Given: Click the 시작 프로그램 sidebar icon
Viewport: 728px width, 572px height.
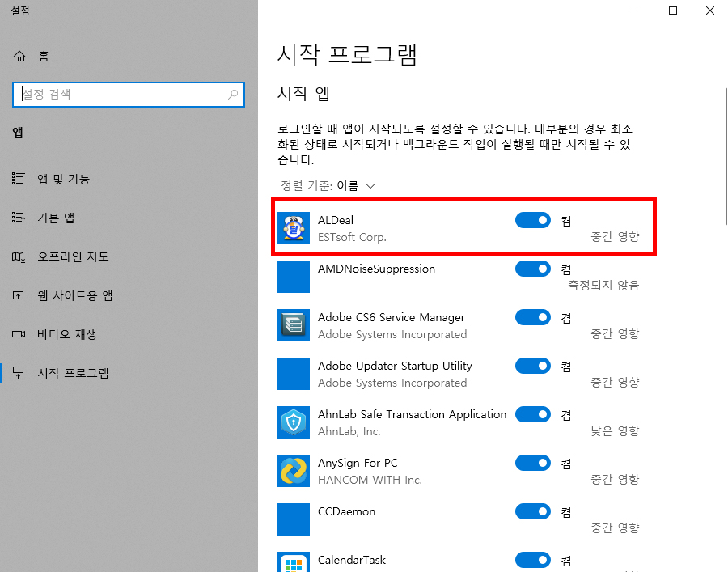Looking at the screenshot, I should click(x=19, y=373).
